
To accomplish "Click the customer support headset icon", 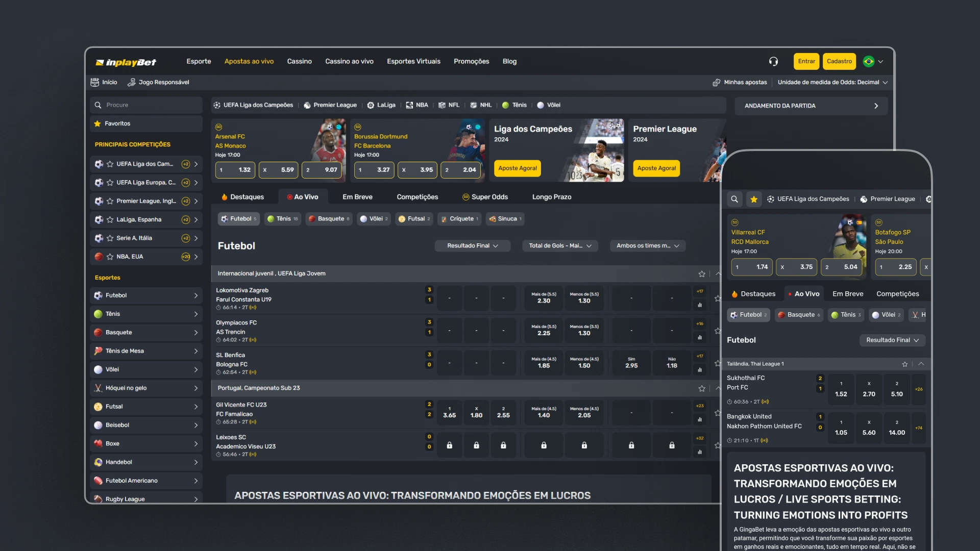I will 773,61.
